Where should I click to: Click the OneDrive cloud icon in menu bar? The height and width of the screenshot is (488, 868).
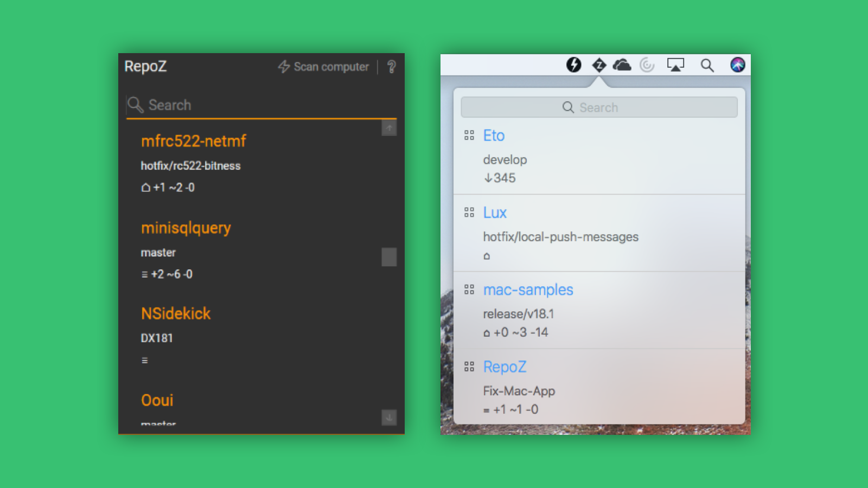click(x=622, y=65)
